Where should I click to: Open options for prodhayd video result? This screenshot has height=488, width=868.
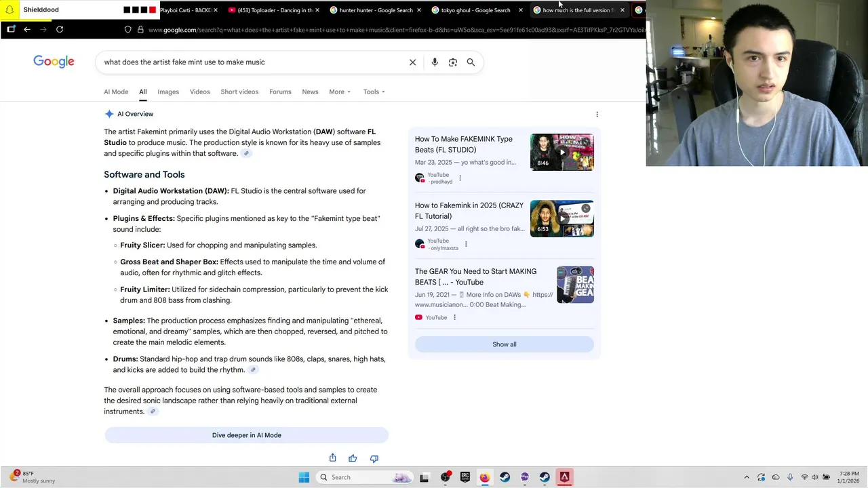point(460,178)
